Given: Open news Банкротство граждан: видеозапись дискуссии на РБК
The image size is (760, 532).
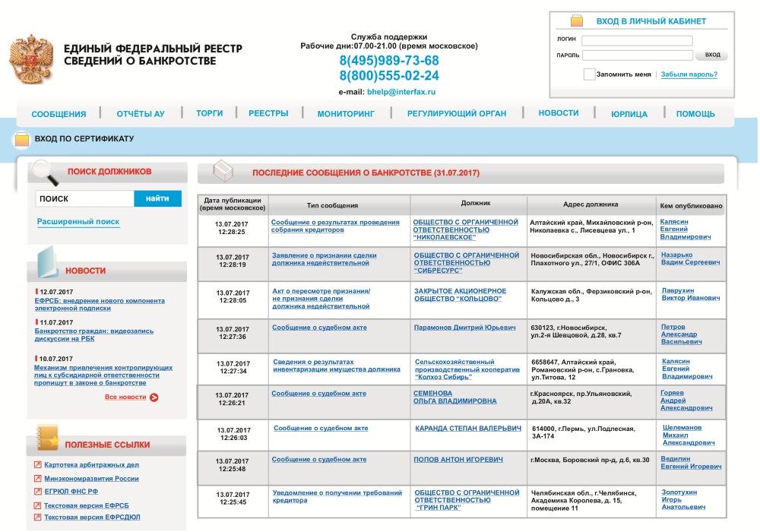Looking at the screenshot, I should [94, 335].
